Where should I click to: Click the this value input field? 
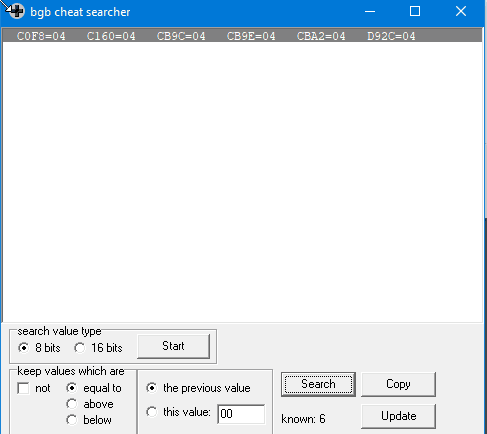pos(241,414)
